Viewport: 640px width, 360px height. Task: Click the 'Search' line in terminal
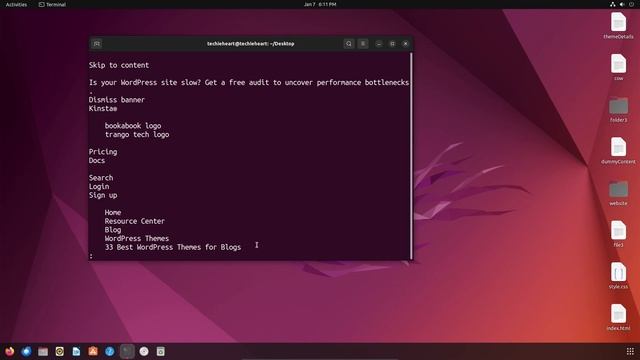(101, 178)
